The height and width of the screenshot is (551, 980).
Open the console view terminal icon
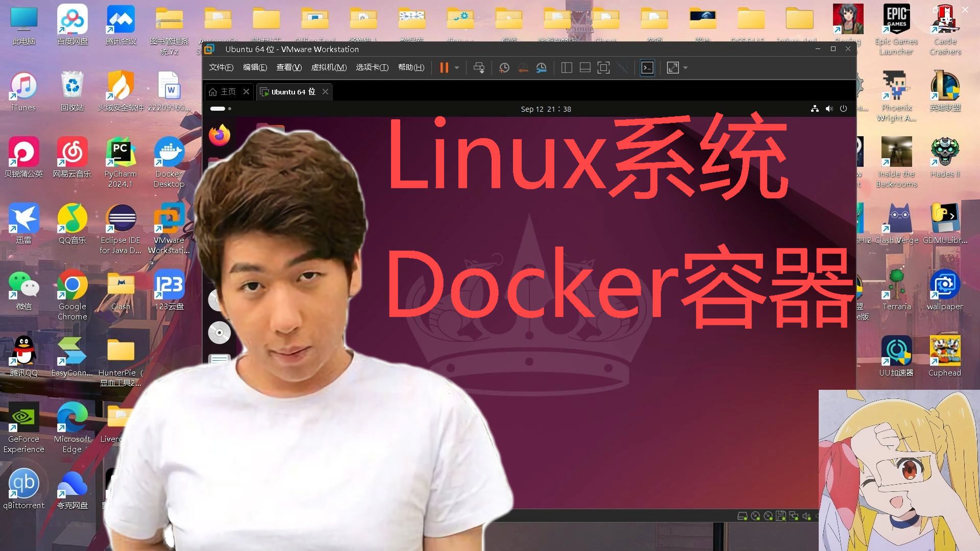[647, 68]
